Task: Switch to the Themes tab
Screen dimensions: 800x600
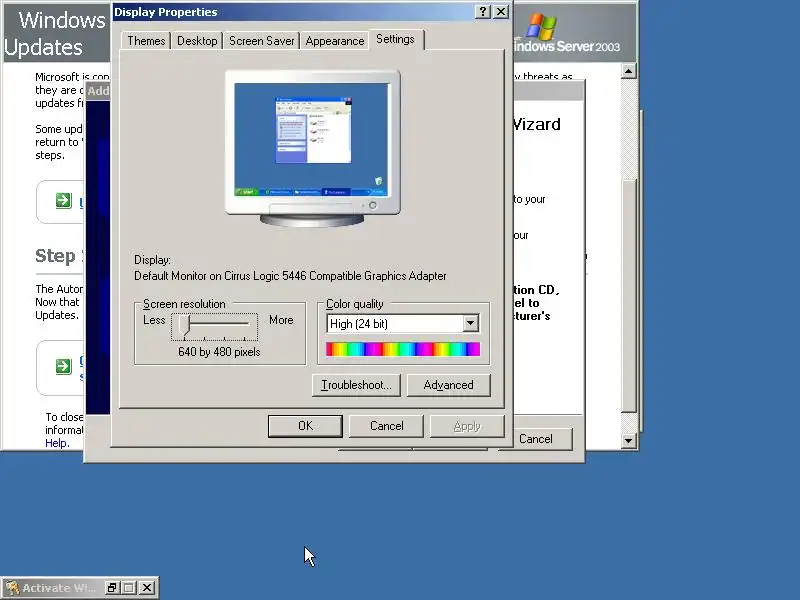Action: click(146, 41)
